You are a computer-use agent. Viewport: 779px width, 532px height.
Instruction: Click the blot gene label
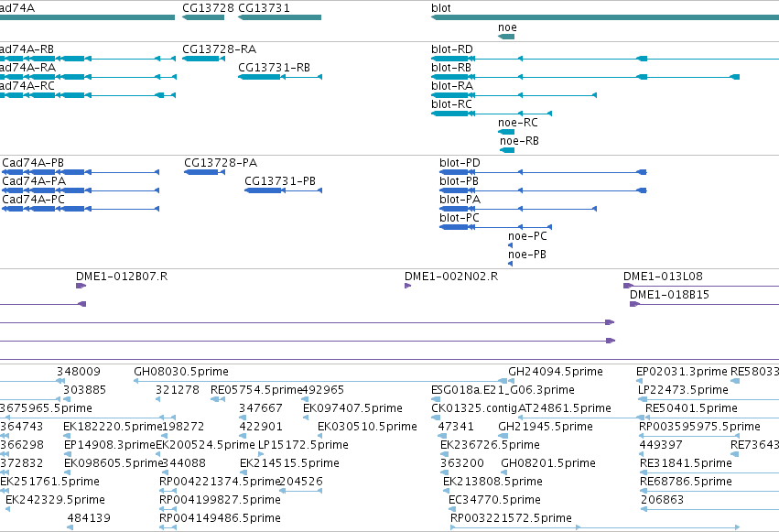click(x=441, y=8)
